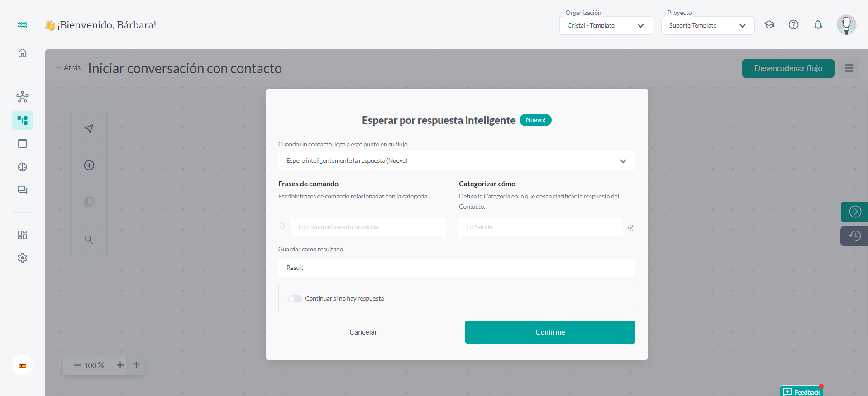Click the zoom in plus button
Viewport: 868px width, 396px height.
[120, 365]
